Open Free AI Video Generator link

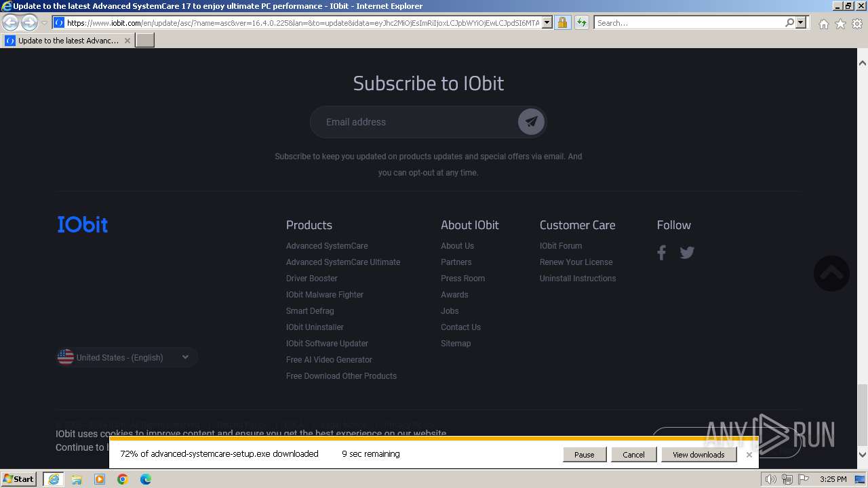(x=329, y=360)
